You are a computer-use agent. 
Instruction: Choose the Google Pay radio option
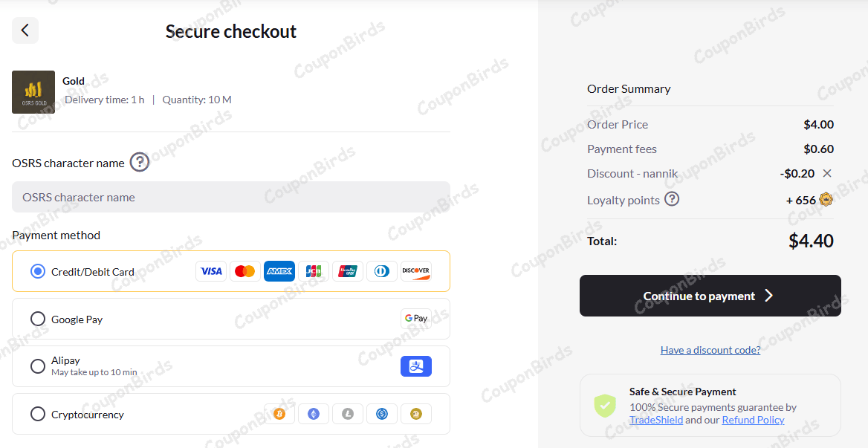[38, 319]
